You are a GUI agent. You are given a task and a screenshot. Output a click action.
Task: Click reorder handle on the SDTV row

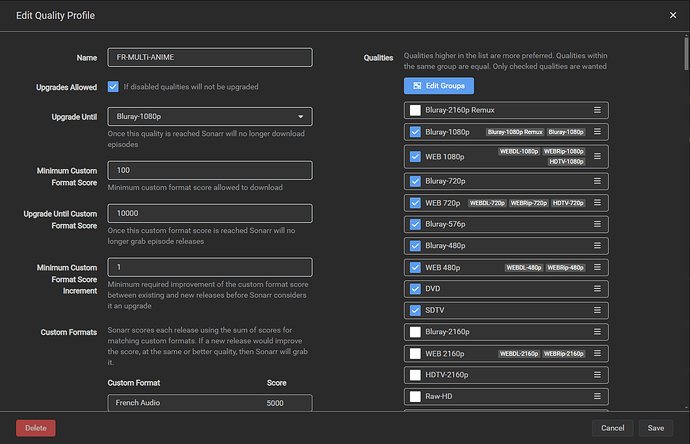tap(597, 310)
